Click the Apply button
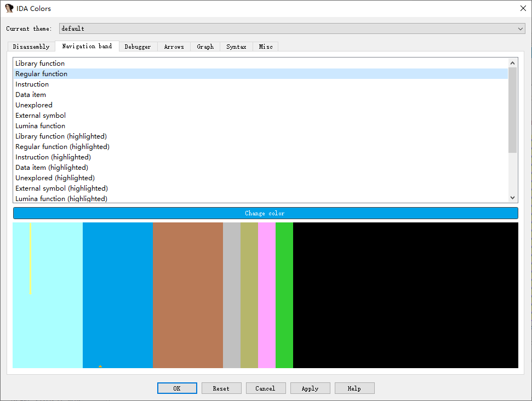Image resolution: width=532 pixels, height=401 pixels. point(310,388)
